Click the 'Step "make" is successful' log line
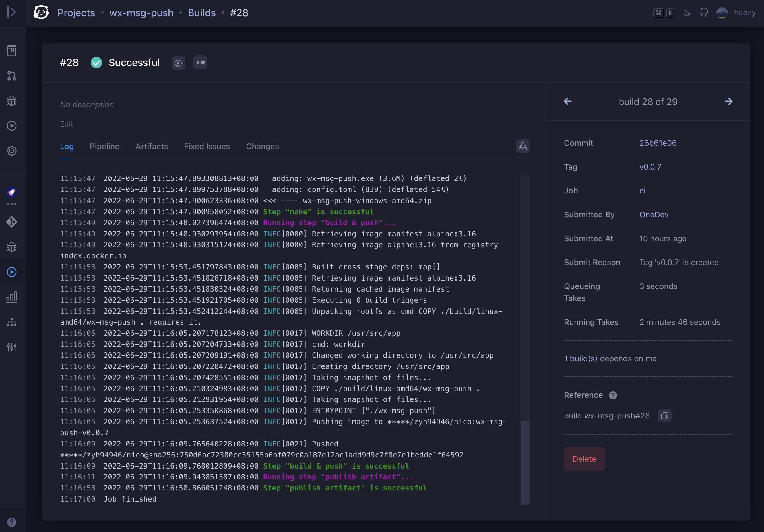Viewport: 764px width, 532px height. [319, 212]
